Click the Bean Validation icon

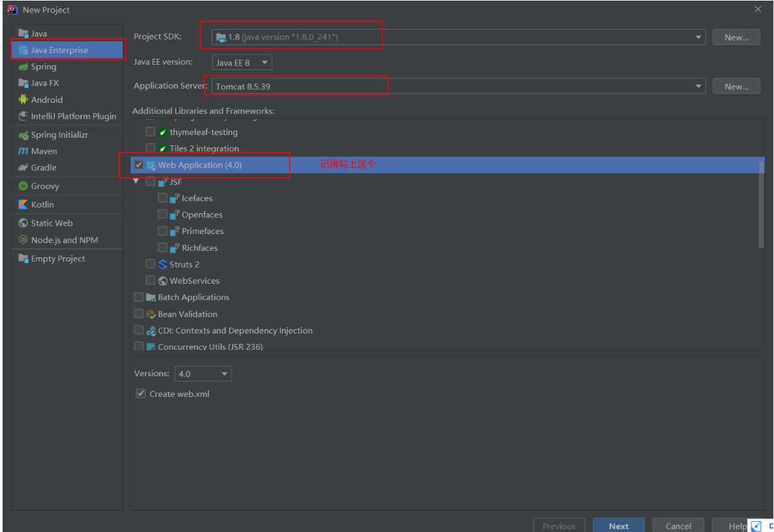[151, 314]
